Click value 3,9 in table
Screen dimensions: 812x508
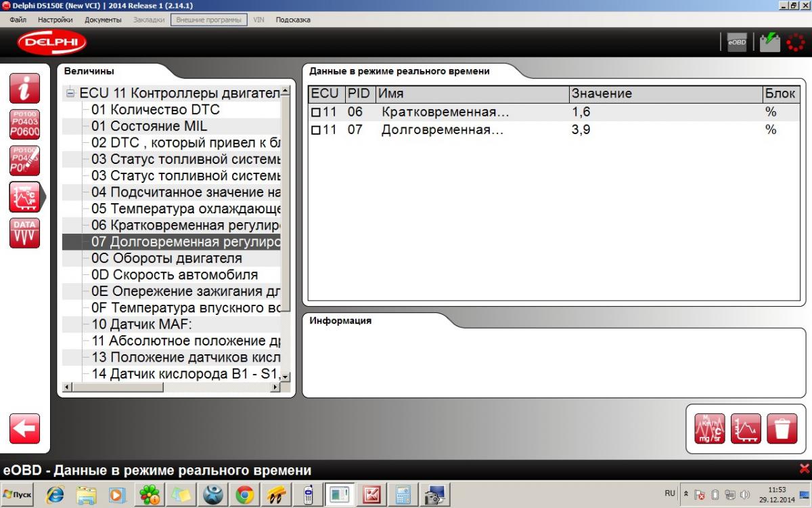pos(581,129)
